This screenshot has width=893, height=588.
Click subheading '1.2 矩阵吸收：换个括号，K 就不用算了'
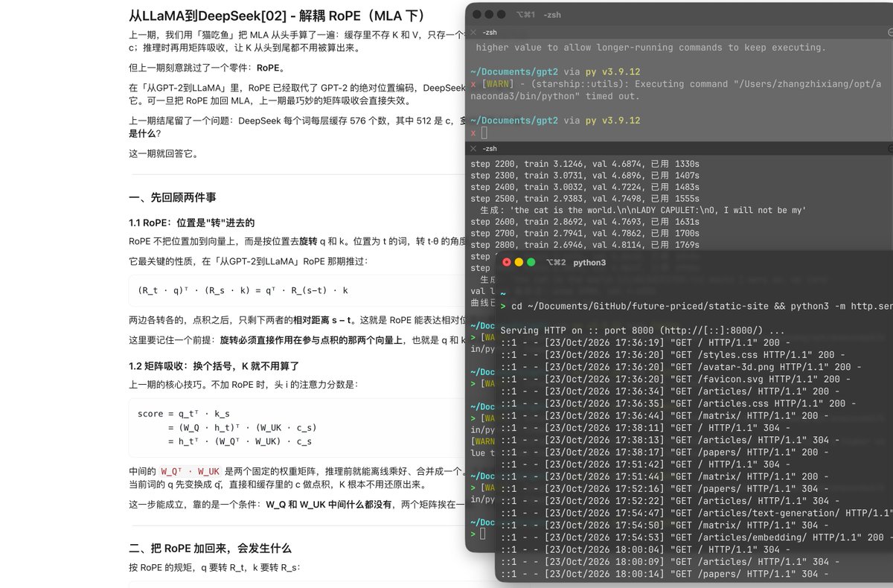pos(215,366)
